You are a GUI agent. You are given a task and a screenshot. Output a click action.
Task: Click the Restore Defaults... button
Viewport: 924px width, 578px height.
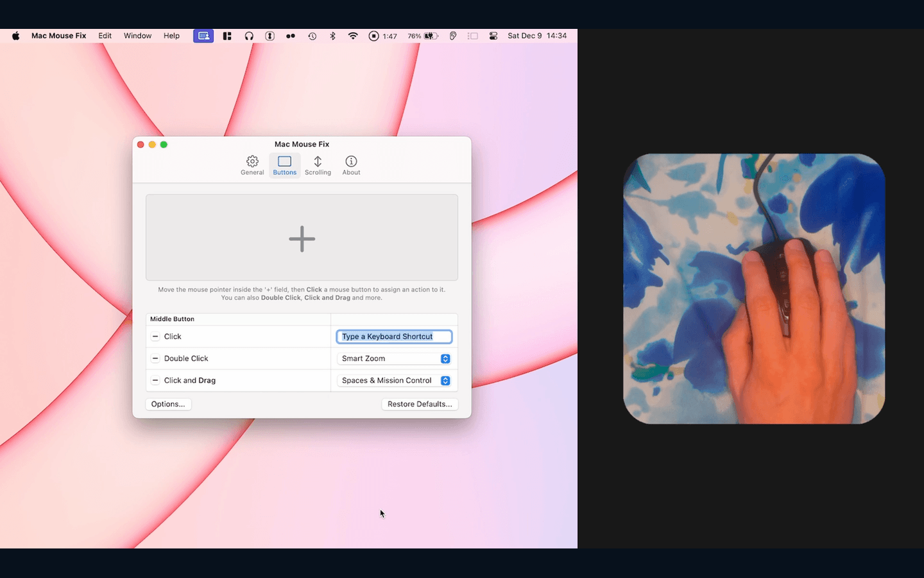420,404
